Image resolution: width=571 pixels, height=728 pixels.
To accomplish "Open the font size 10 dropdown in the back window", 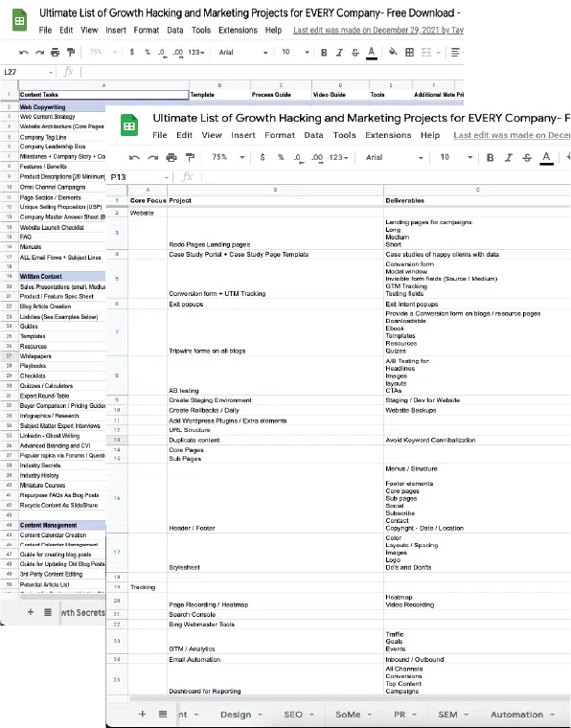I will (x=295, y=52).
